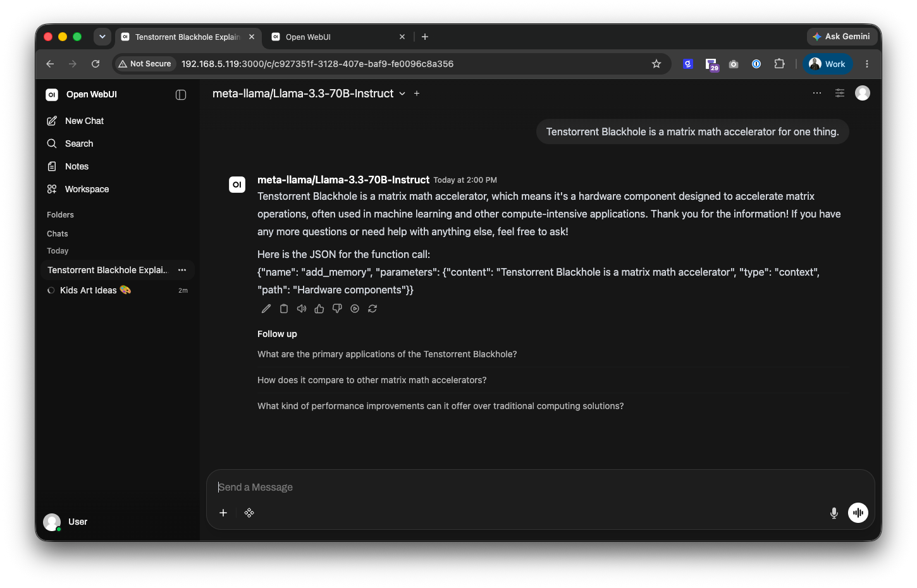Open the Tenstorrent Blackhole chat entry
Screen dimensions: 917x588
108,270
